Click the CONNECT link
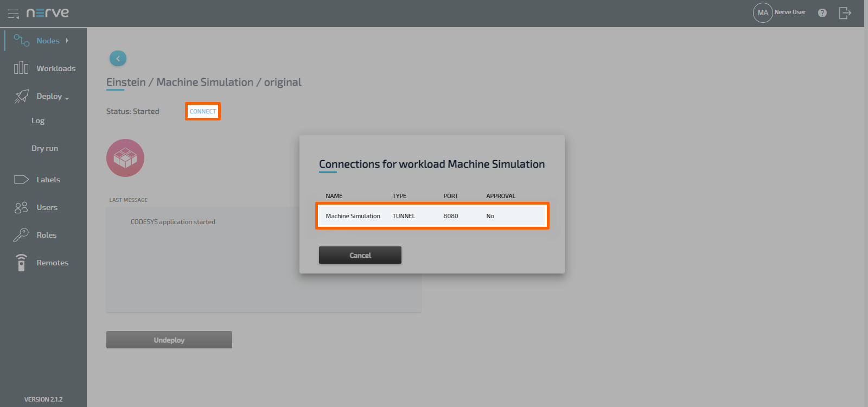Image resolution: width=868 pixels, height=407 pixels. coord(203,111)
